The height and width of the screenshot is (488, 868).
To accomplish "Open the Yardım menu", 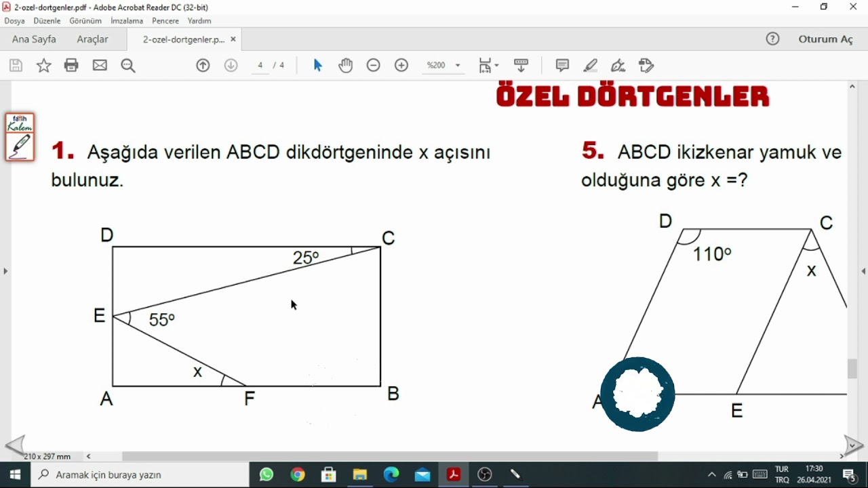I will pyautogui.click(x=199, y=21).
